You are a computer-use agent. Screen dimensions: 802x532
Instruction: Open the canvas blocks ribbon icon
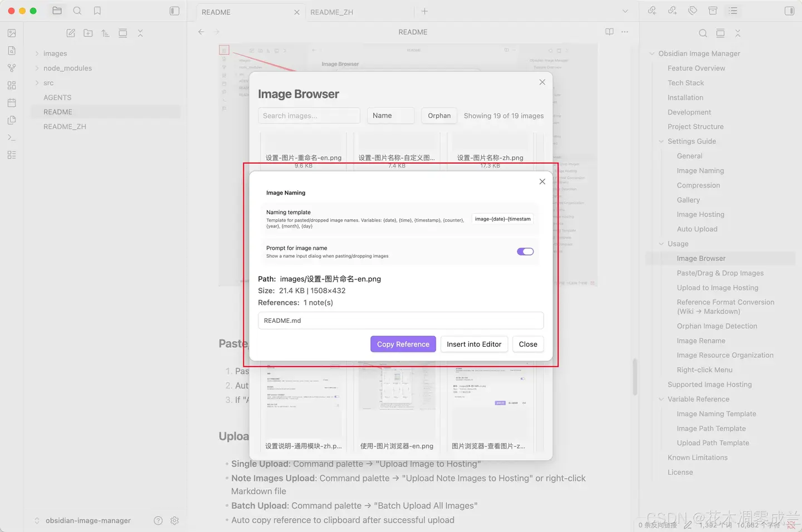pos(12,85)
